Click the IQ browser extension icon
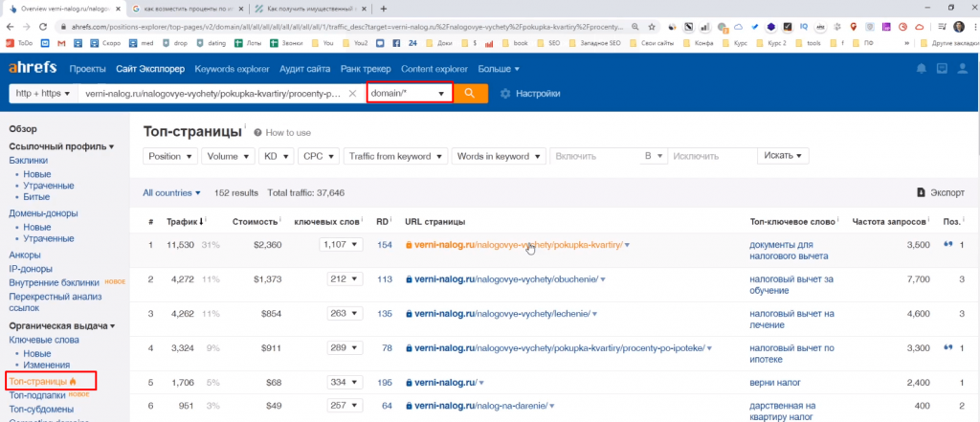The image size is (980, 422). [804, 27]
